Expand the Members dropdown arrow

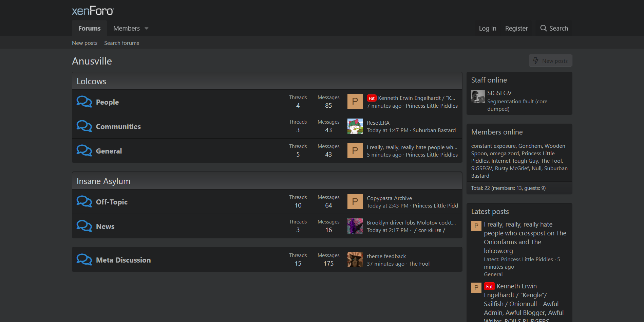click(x=147, y=29)
